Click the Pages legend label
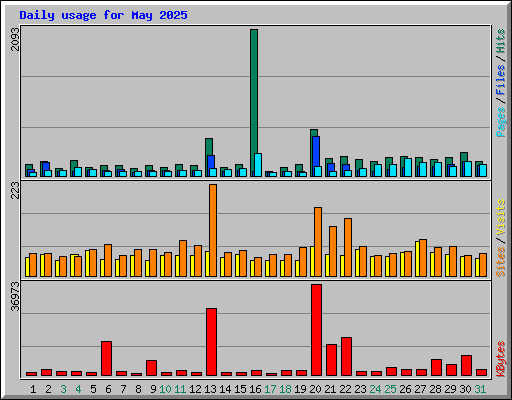This screenshot has height=400, width=512. click(x=500, y=122)
